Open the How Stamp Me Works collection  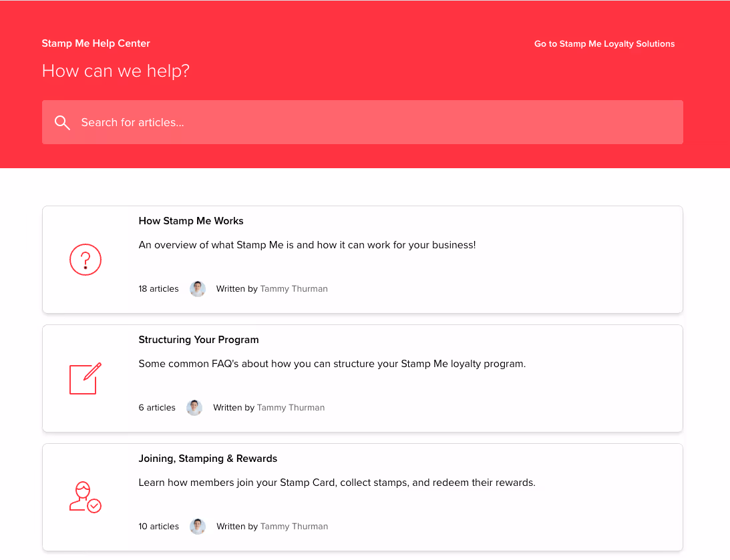[191, 220]
